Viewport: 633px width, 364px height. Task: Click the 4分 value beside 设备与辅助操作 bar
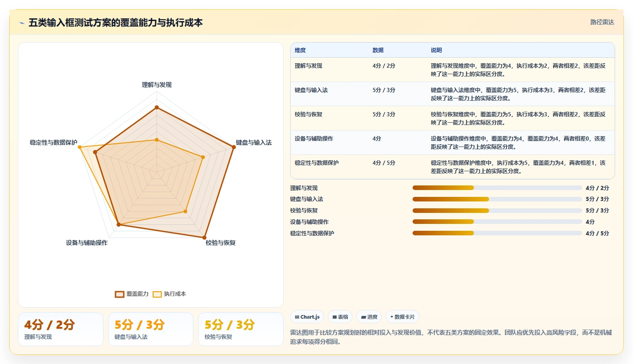point(590,222)
